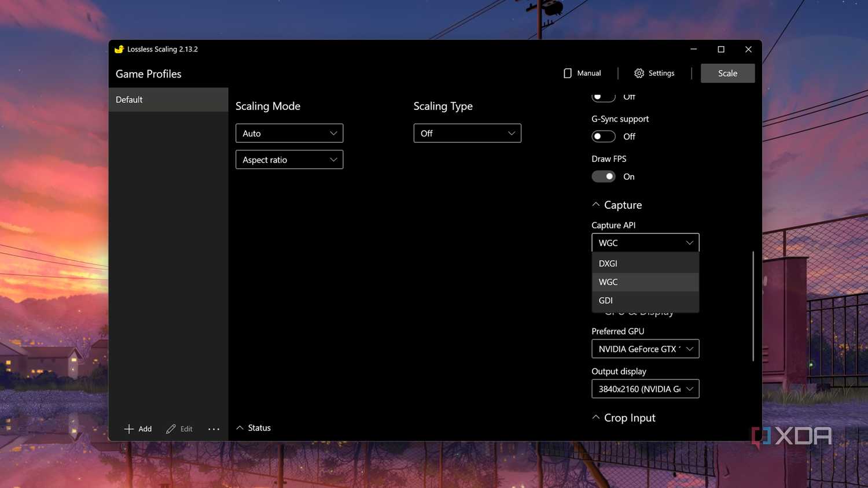Screen dimensions: 868x488
Task: Open Settings via the gear icon
Action: [639, 73]
